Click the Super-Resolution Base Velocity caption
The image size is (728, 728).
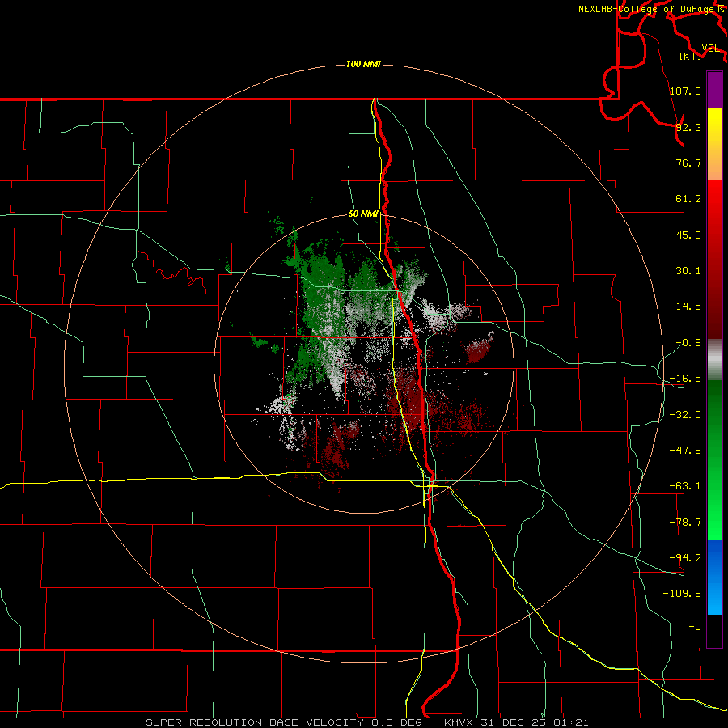(367, 722)
